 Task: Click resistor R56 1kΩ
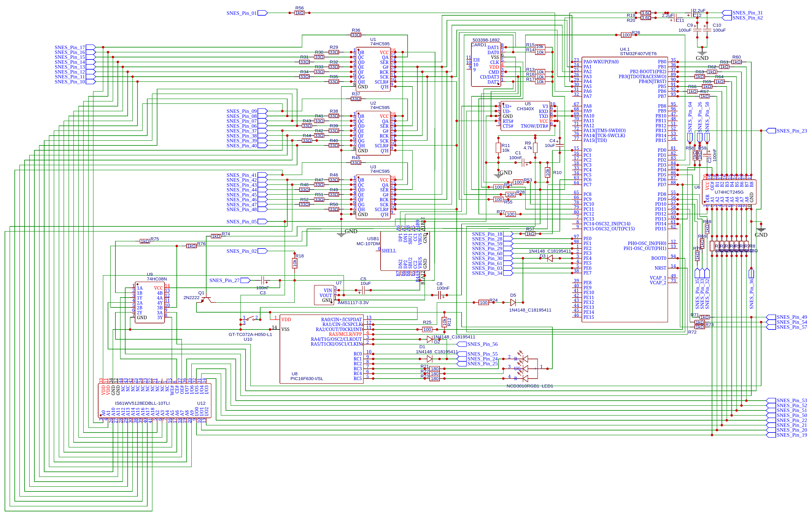click(299, 13)
